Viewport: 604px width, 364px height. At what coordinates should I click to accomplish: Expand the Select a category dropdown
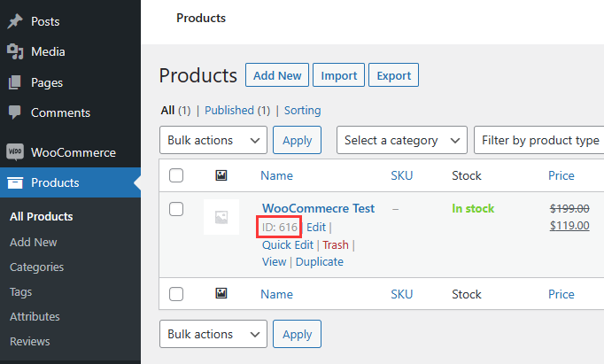click(x=401, y=140)
